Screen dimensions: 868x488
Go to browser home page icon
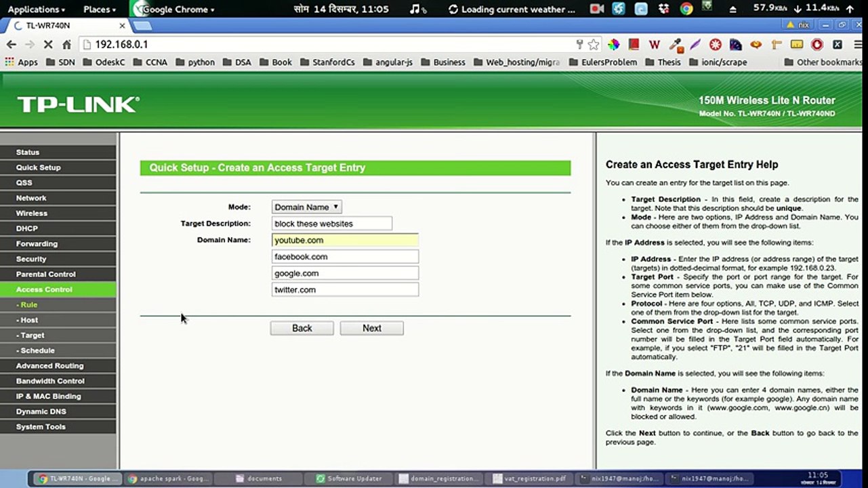coord(66,45)
